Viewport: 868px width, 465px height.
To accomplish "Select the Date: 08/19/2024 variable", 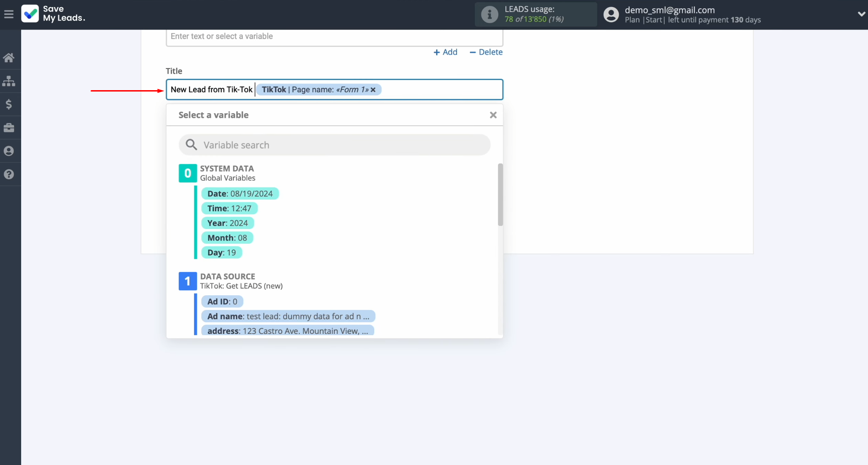I will tap(240, 194).
